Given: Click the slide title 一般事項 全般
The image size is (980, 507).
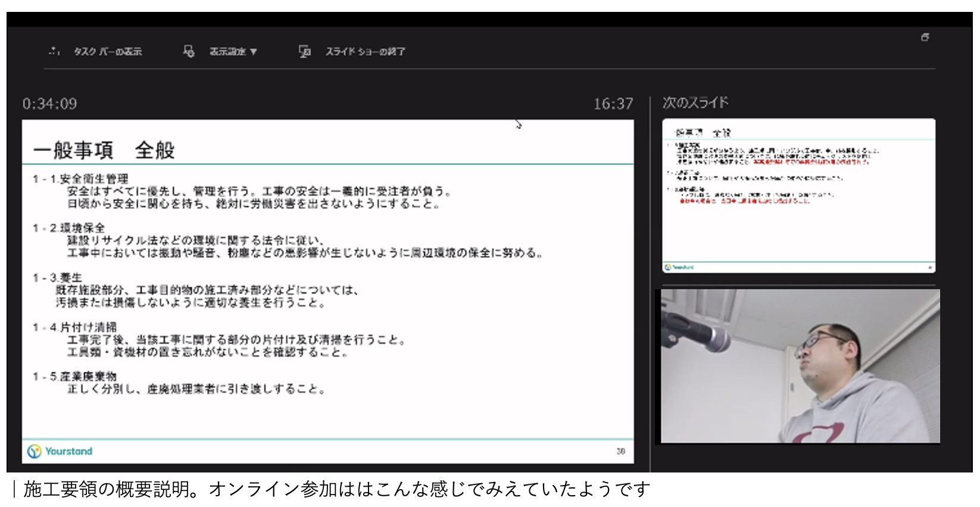Looking at the screenshot, I should [104, 150].
